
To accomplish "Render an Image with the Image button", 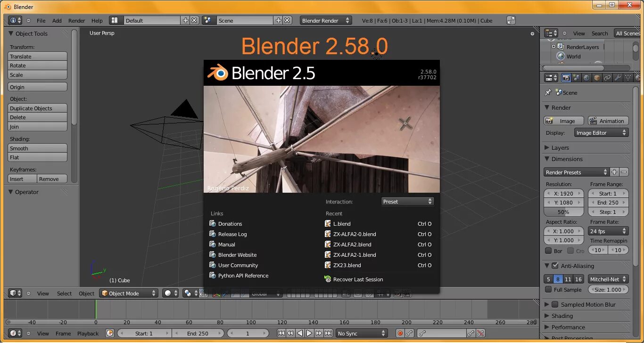I will [564, 121].
